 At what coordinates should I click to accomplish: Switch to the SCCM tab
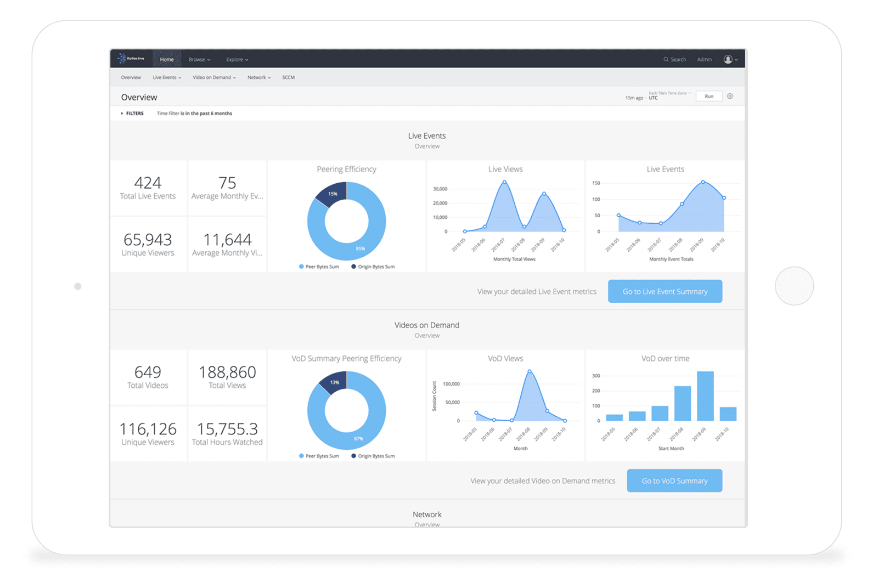coord(288,77)
